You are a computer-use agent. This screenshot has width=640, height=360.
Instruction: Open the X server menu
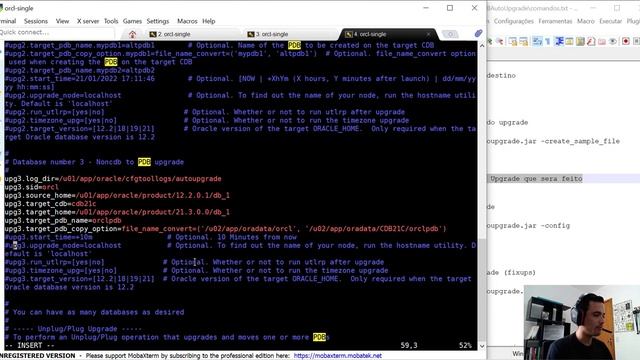tap(88, 21)
